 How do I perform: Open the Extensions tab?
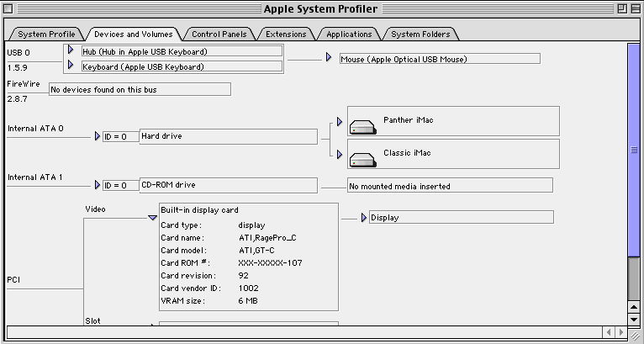pyautogui.click(x=286, y=34)
